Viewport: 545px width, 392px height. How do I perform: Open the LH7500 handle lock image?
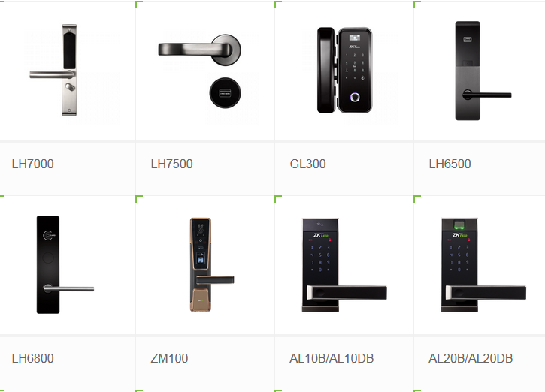pos(200,71)
